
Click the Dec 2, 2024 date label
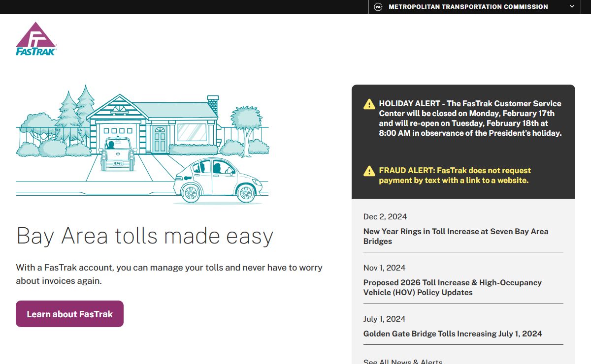pos(385,216)
